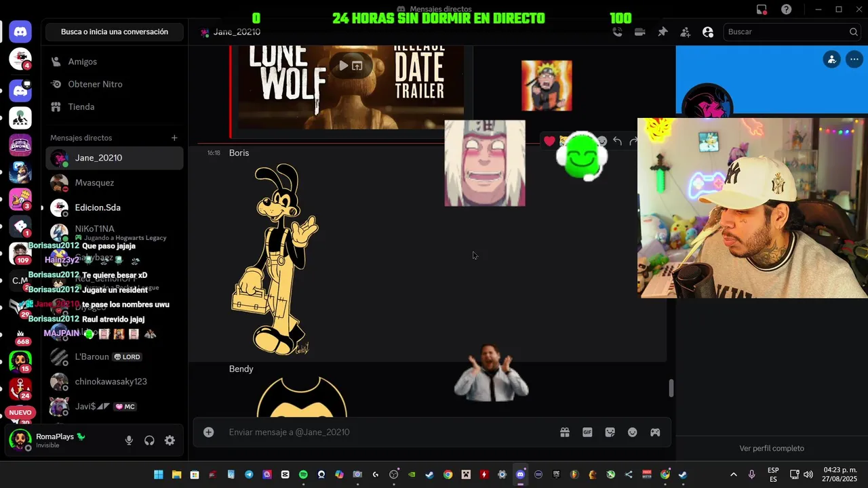Open the ESP ES language switcher
The image size is (868, 488).
point(773,474)
